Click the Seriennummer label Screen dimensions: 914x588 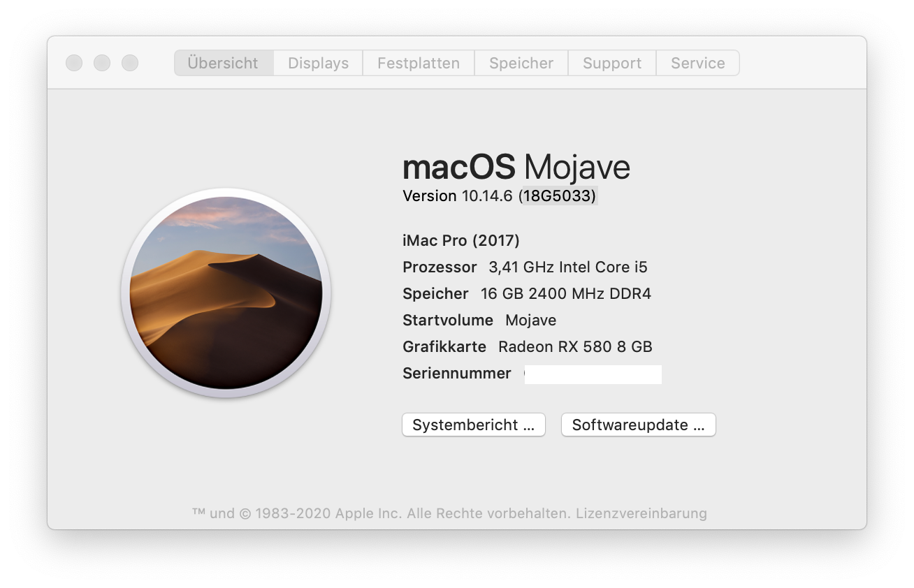[x=457, y=373]
